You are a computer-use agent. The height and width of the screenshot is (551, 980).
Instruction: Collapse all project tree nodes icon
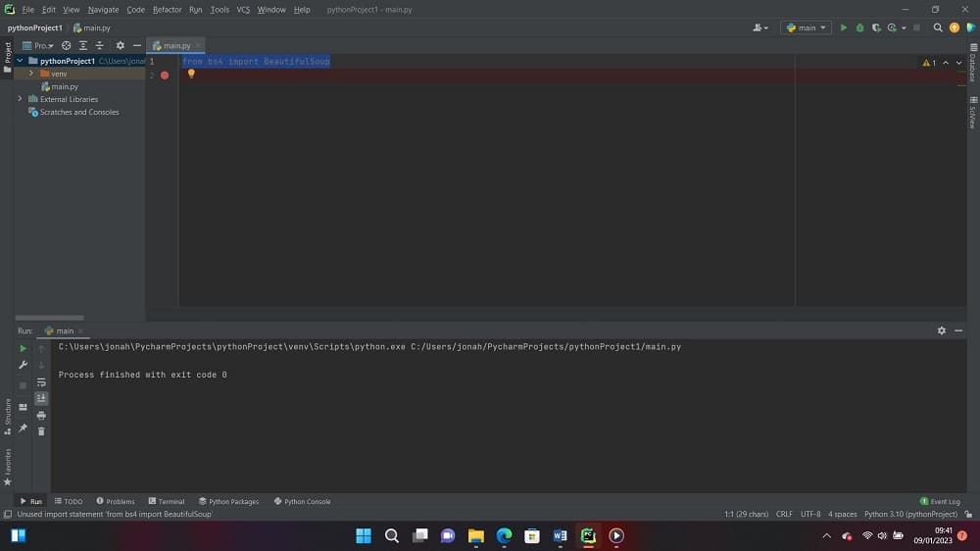pos(99,45)
